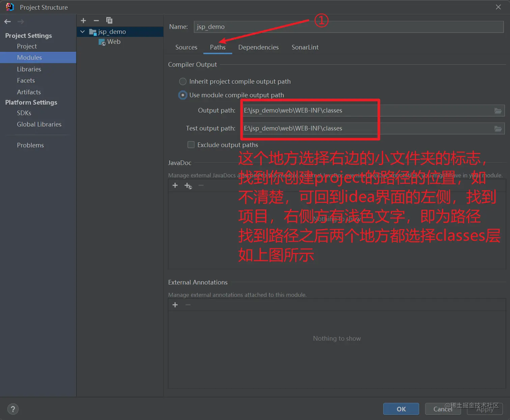The height and width of the screenshot is (420, 510).
Task: Open the Dependencies tab
Action: click(258, 47)
